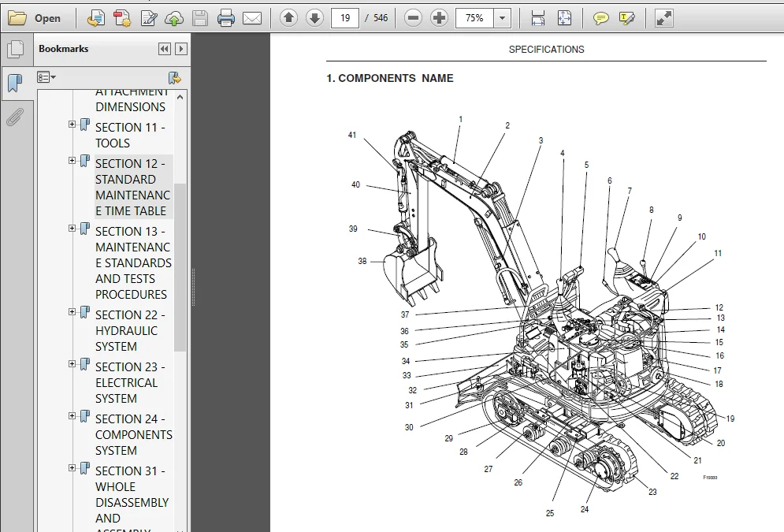The width and height of the screenshot is (784, 532).
Task: Open SECTION 22 - HYDRAULIC SYSTEM bookmark
Action: pos(130,330)
